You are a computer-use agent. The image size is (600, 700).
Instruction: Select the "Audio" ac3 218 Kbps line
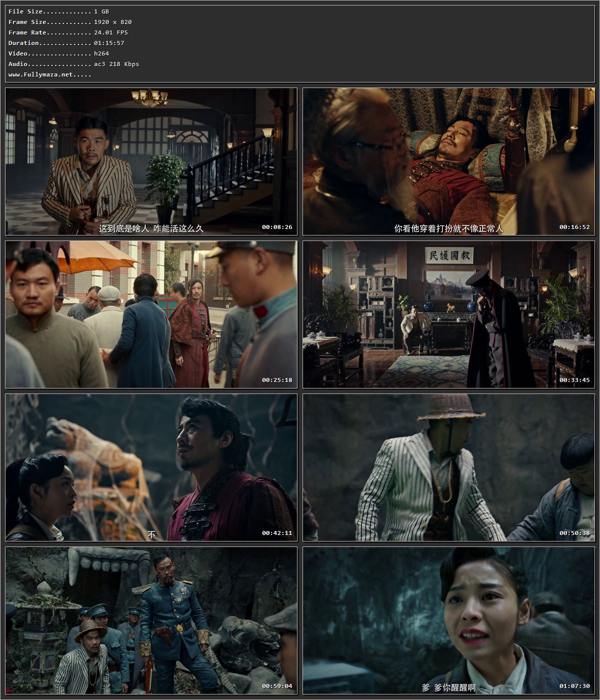(74, 64)
